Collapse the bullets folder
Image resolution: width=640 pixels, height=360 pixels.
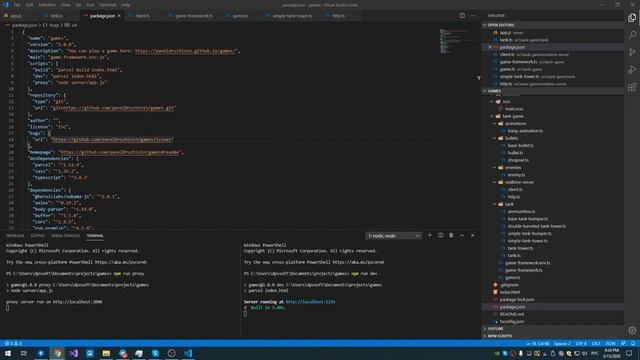(495, 138)
